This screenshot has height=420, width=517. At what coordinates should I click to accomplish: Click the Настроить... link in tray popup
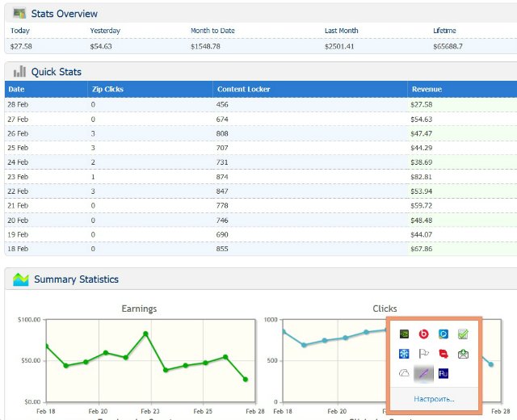434,398
